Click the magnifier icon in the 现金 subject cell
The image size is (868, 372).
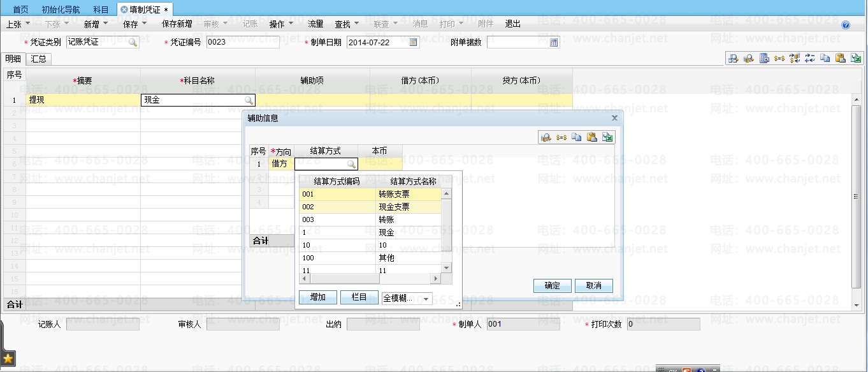(248, 100)
